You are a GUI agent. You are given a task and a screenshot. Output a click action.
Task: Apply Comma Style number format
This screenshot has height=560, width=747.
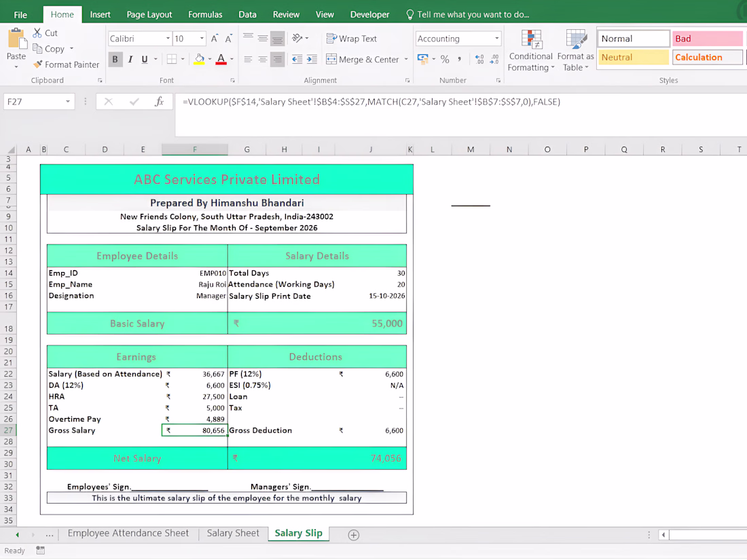[x=459, y=59]
